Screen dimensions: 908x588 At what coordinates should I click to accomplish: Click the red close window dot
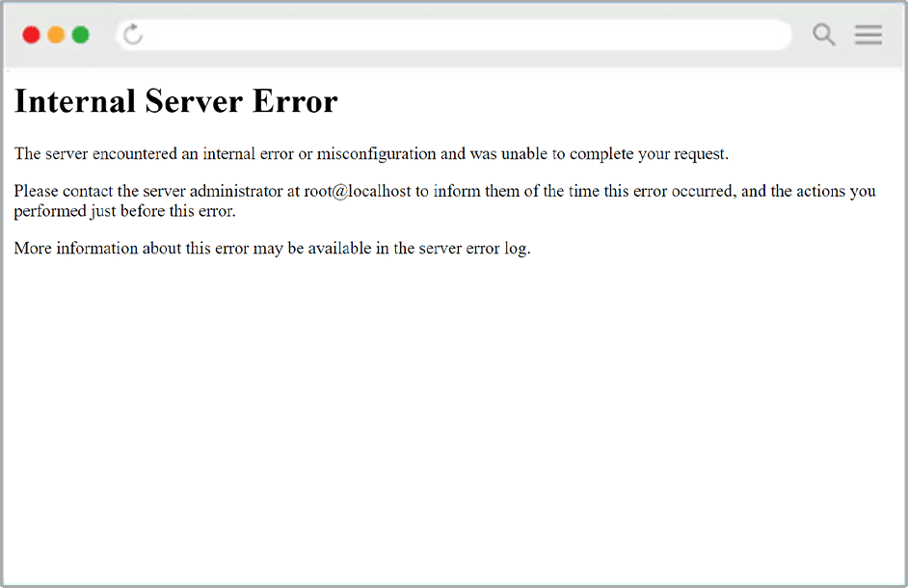pos(31,35)
